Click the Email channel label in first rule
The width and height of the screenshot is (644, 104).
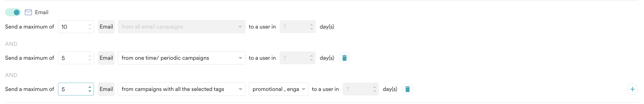pos(106,27)
